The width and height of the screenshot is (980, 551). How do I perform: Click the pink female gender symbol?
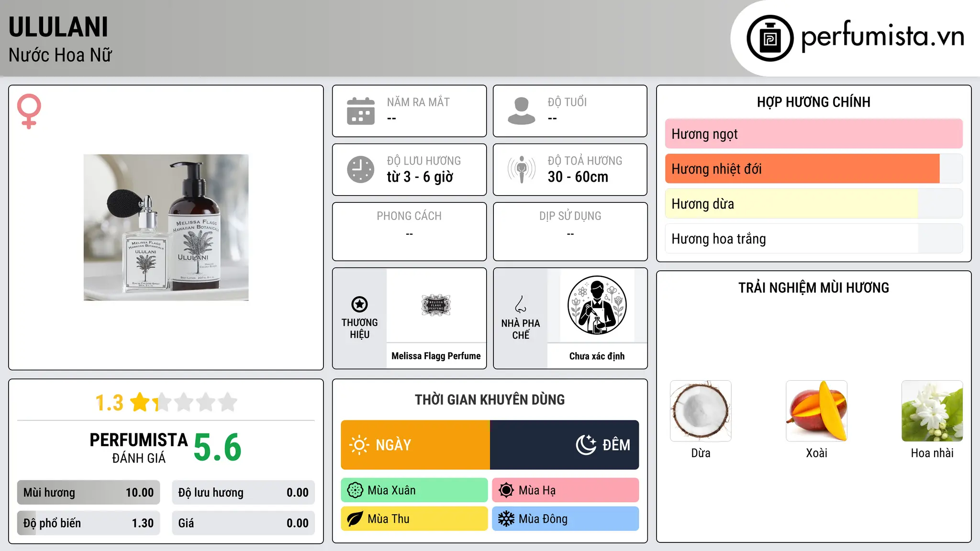tap(29, 111)
